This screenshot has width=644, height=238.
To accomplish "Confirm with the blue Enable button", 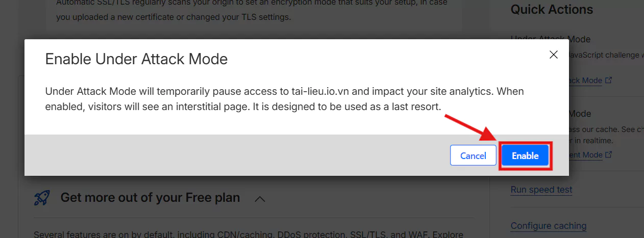I will pyautogui.click(x=525, y=156).
